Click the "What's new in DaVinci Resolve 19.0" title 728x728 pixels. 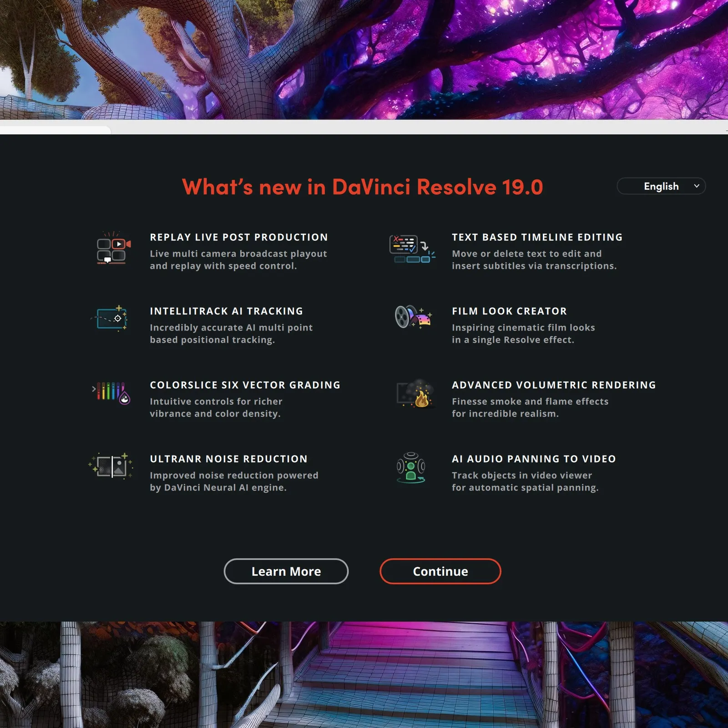coord(362,187)
